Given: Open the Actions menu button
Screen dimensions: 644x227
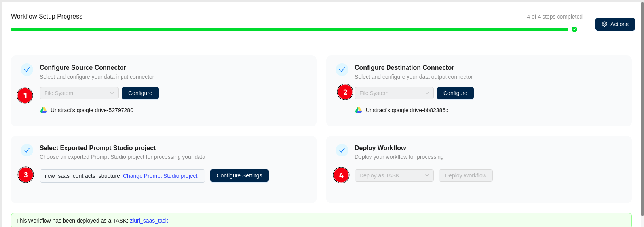Looking at the screenshot, I should (615, 24).
